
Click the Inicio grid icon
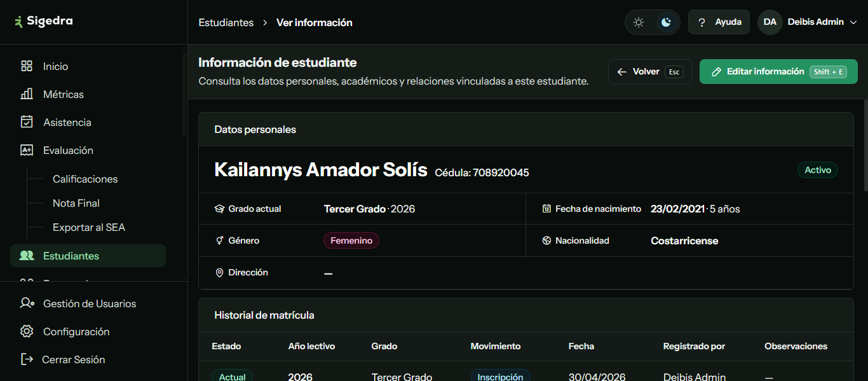click(27, 66)
